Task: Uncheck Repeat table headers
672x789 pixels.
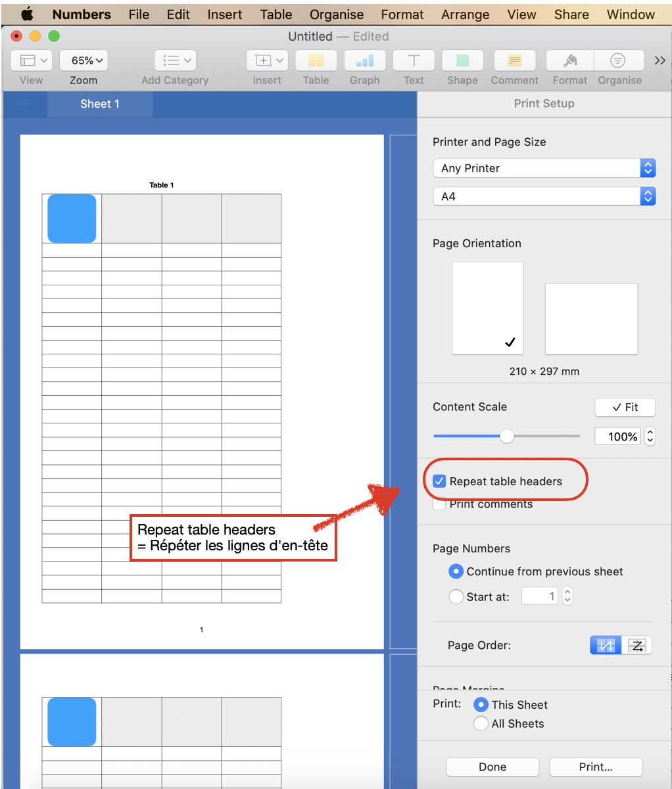Action: [439, 481]
